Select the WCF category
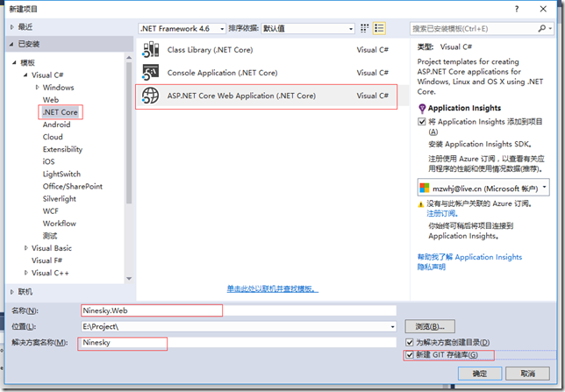 point(51,211)
